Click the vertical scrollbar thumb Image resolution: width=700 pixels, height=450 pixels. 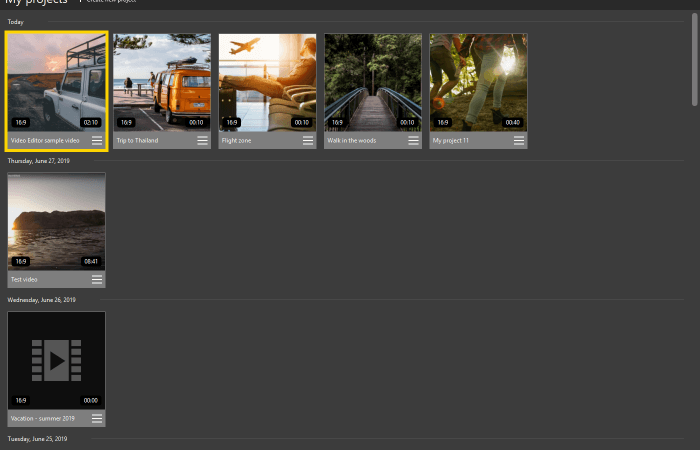click(695, 59)
